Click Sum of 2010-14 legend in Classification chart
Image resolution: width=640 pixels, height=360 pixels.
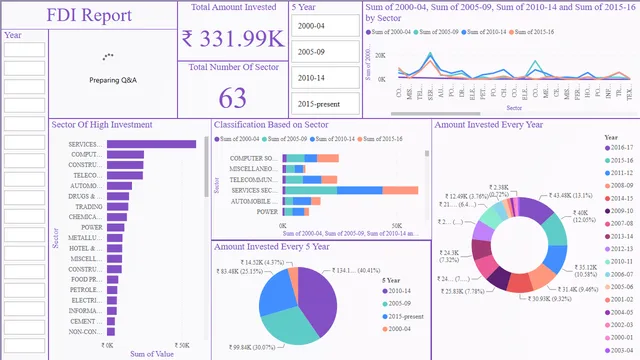point(332,139)
